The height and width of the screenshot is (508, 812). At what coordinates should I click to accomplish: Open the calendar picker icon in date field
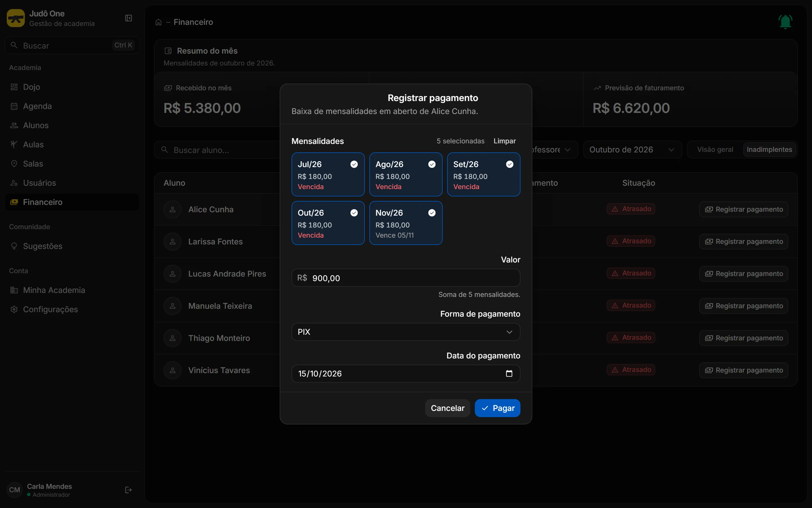[509, 374]
